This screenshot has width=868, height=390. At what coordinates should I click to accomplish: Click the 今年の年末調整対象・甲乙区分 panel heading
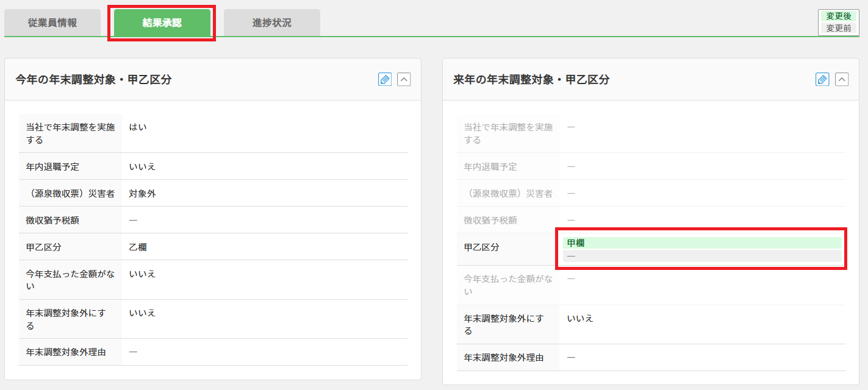93,80
